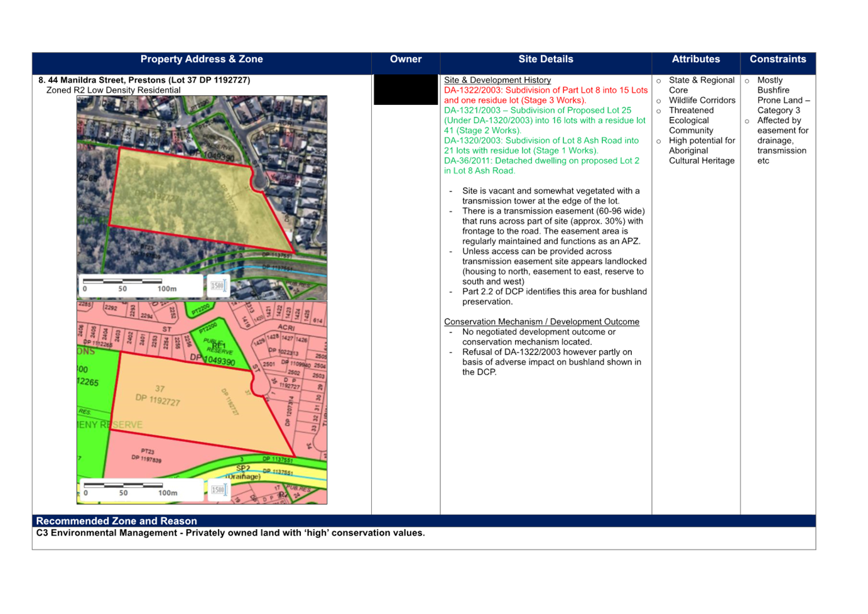Click the blacked-out Owner box
Image resolution: width=868 pixels, height=614 pixels.
406,89
